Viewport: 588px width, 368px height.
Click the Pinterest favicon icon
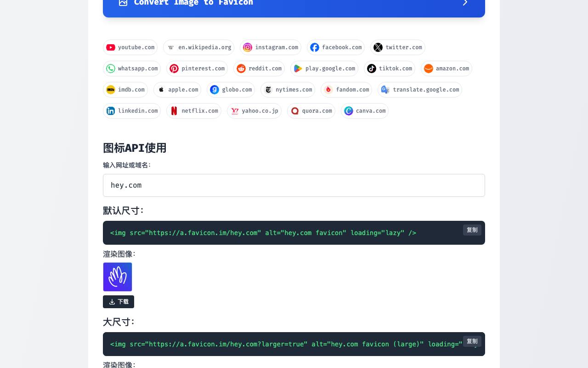[x=174, y=69]
